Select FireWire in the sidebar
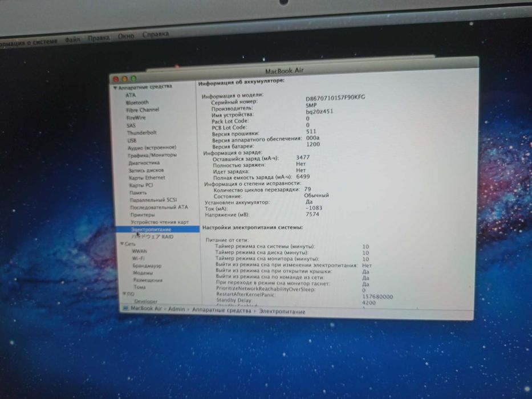Screen dimensions: 532x399 click(x=136, y=118)
